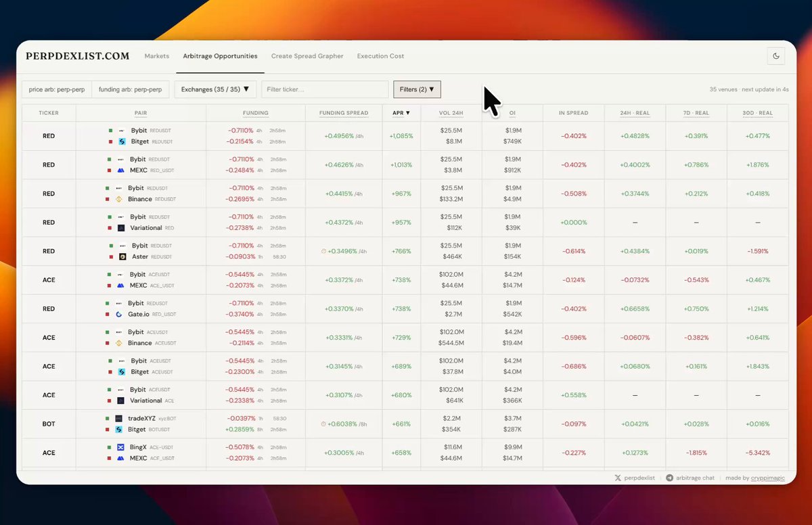Image resolution: width=812 pixels, height=525 pixels.
Task: Click the Variational icon in the RED row
Action: 121,228
